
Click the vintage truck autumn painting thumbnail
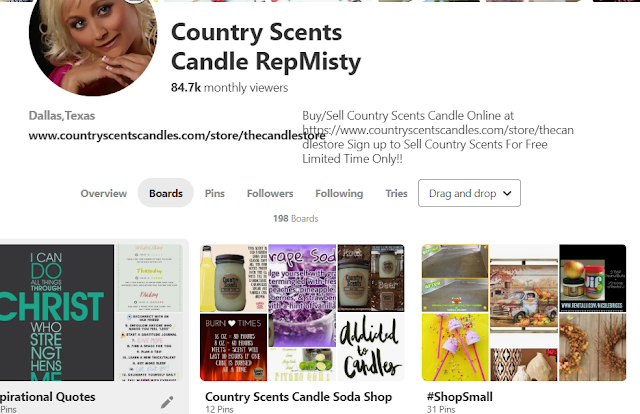524,296
